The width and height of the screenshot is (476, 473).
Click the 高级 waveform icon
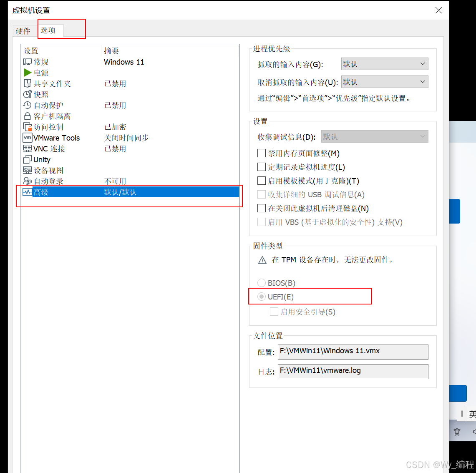pos(27,192)
